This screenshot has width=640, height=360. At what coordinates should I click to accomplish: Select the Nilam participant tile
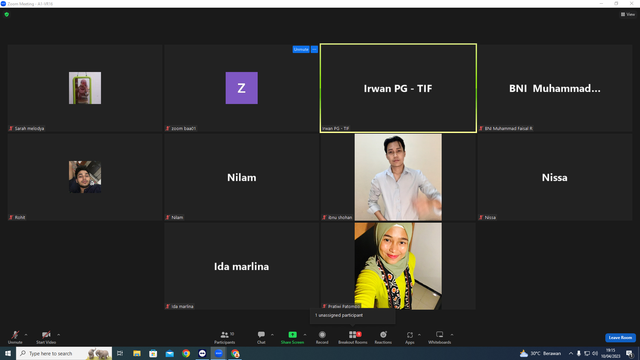pyautogui.click(x=242, y=177)
